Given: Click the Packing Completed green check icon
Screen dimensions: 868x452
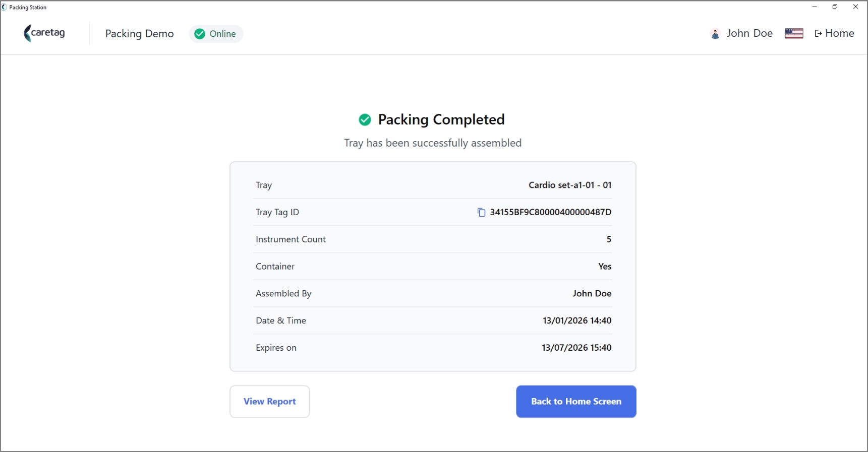Looking at the screenshot, I should pyautogui.click(x=365, y=119).
